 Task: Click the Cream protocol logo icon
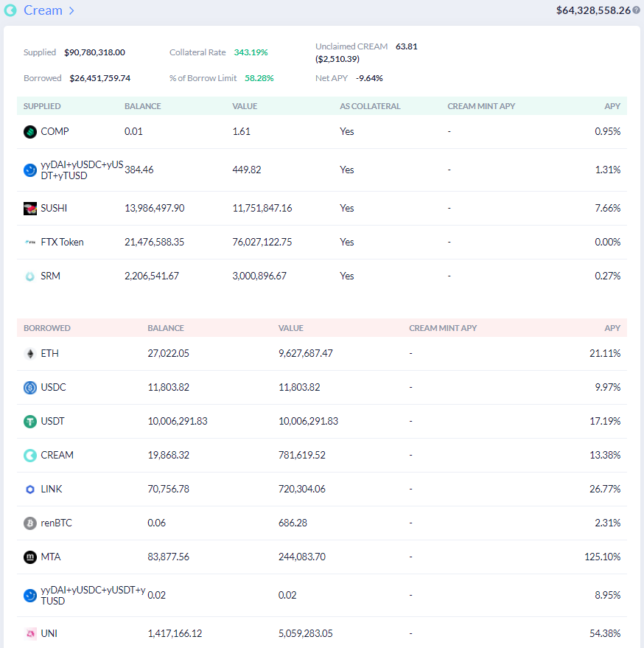click(x=10, y=10)
